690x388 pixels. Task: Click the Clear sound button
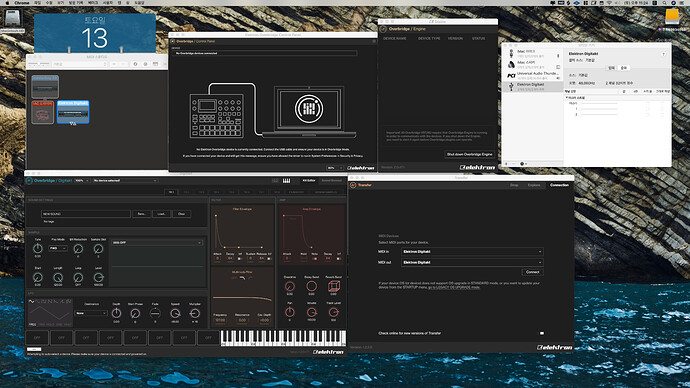coord(181,214)
